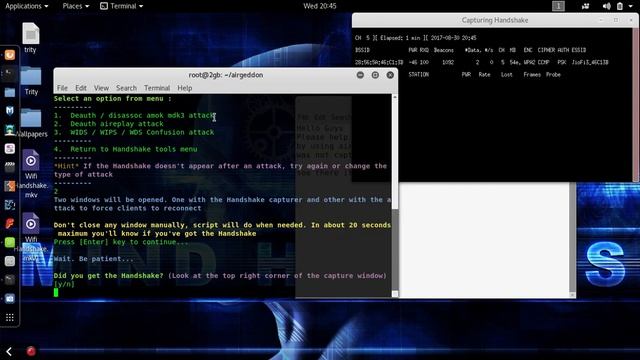Click the BSSID column header in capture window
The image size is (640, 360).
362,50
